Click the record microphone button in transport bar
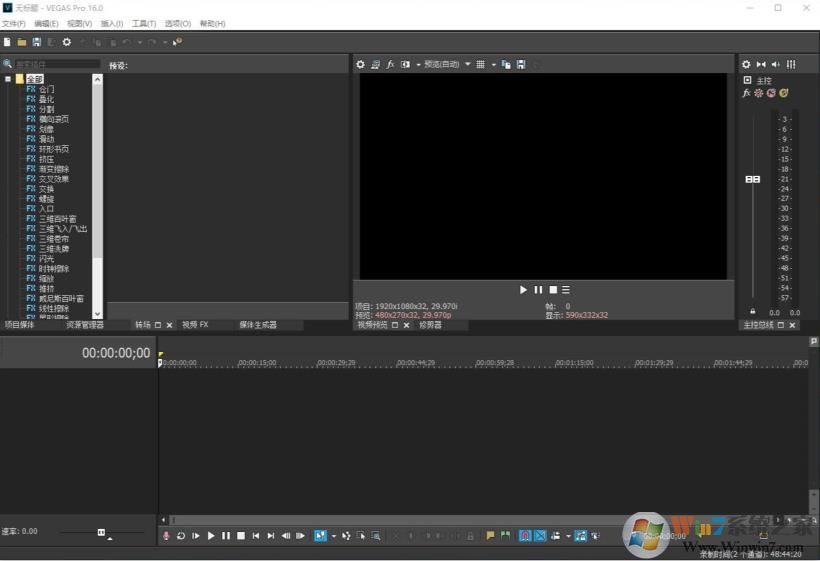 pyautogui.click(x=166, y=536)
